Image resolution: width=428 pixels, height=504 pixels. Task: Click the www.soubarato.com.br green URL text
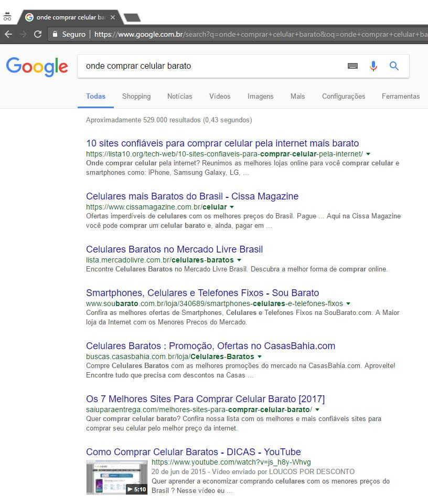(x=215, y=303)
